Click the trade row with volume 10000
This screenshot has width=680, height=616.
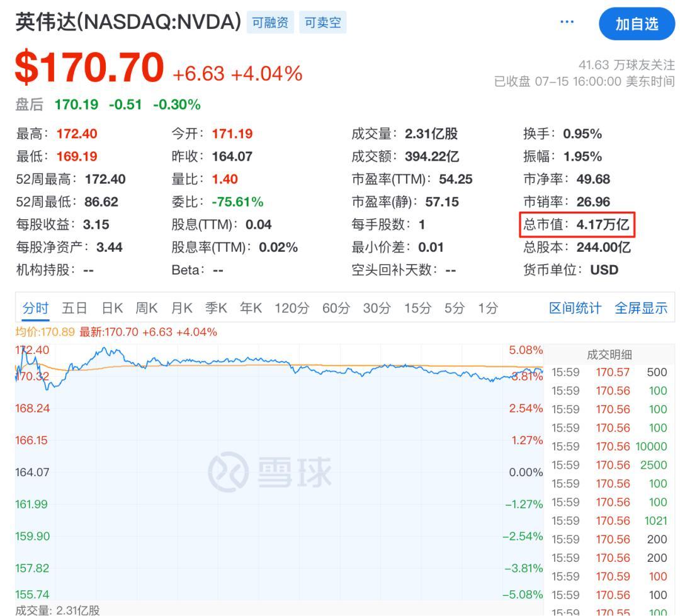[609, 447]
